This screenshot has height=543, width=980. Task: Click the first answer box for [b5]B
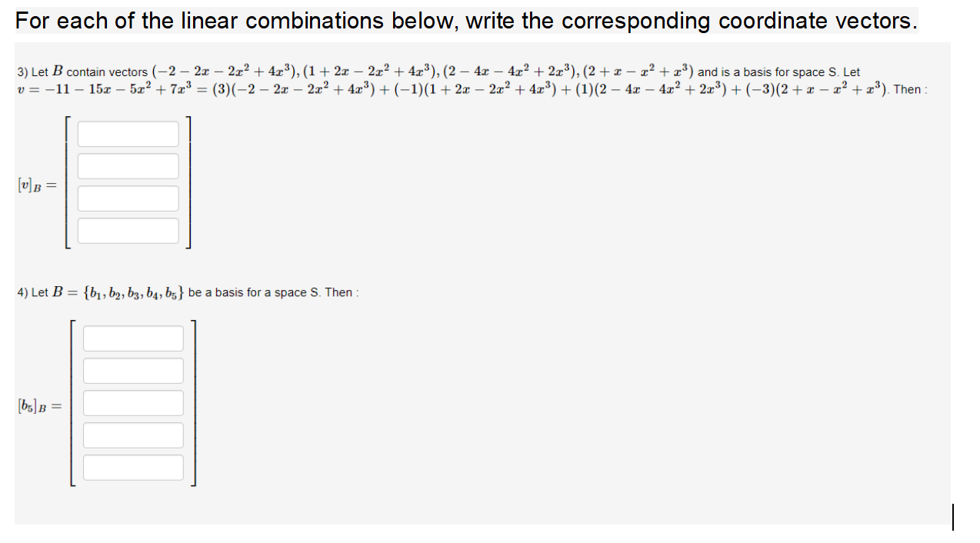point(133,338)
